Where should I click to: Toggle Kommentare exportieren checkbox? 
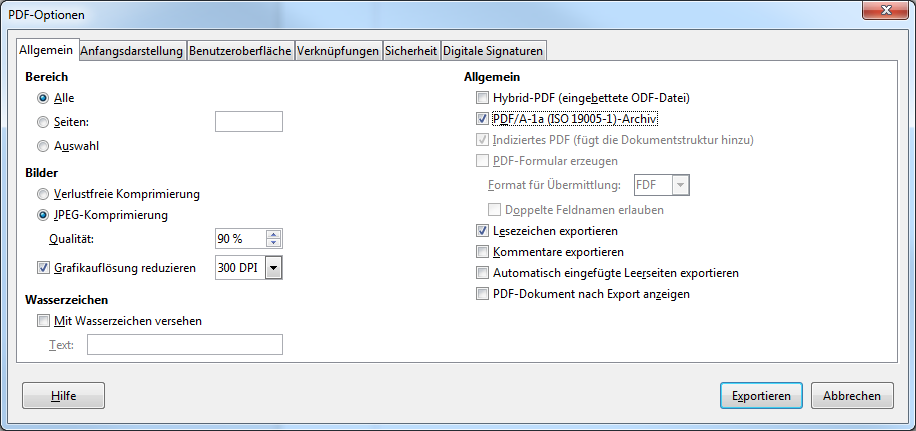pyautogui.click(x=483, y=252)
